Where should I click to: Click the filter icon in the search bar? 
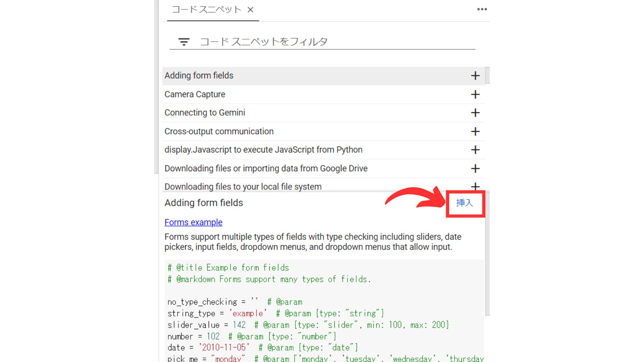pos(183,42)
